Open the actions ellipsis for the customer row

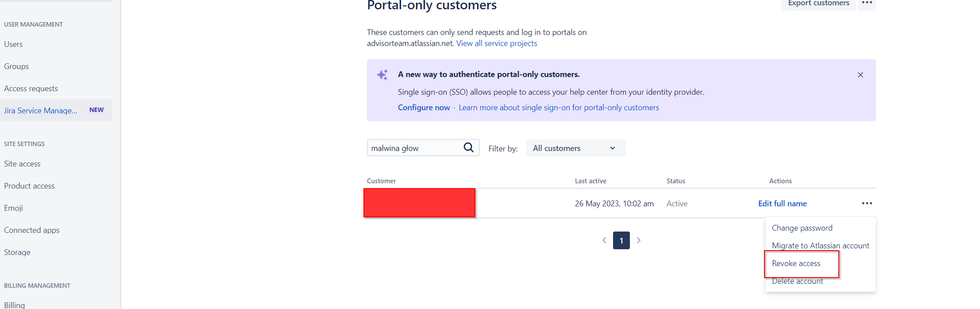tap(867, 203)
